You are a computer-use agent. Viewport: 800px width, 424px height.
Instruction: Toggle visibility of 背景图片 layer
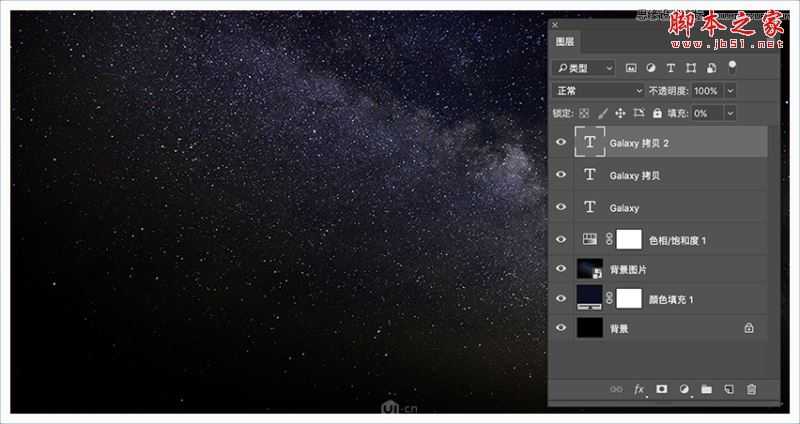561,268
